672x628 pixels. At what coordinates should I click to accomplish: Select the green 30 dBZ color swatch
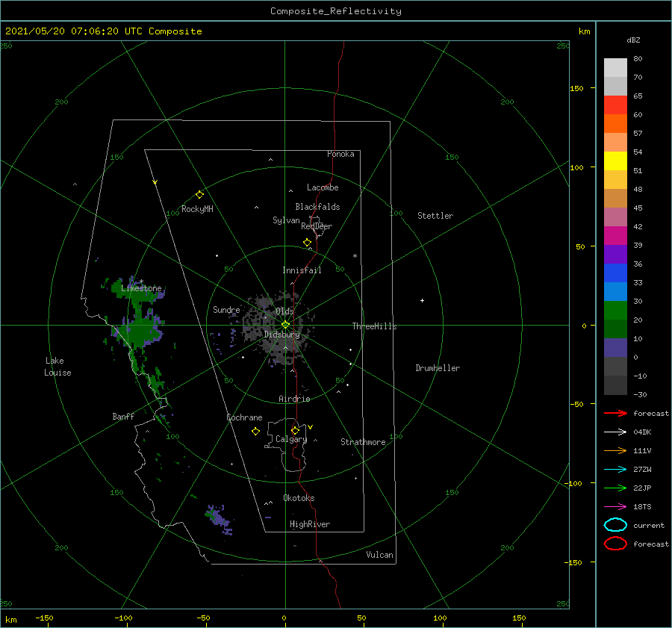pos(615,311)
